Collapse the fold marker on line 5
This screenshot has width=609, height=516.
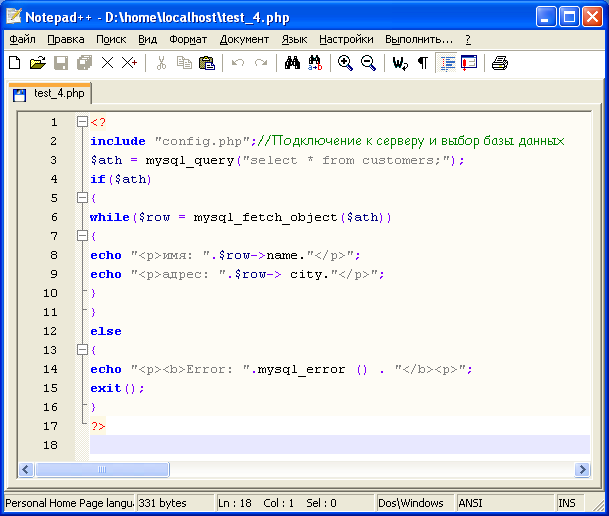82,198
